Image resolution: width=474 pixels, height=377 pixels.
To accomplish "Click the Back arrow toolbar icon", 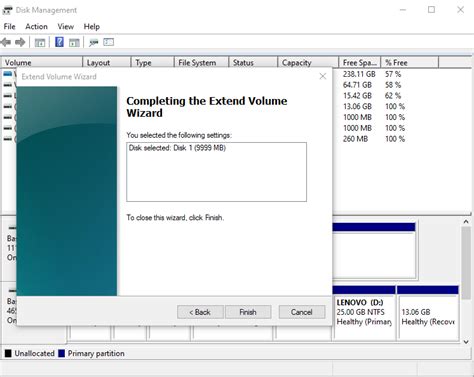I will [6, 42].
